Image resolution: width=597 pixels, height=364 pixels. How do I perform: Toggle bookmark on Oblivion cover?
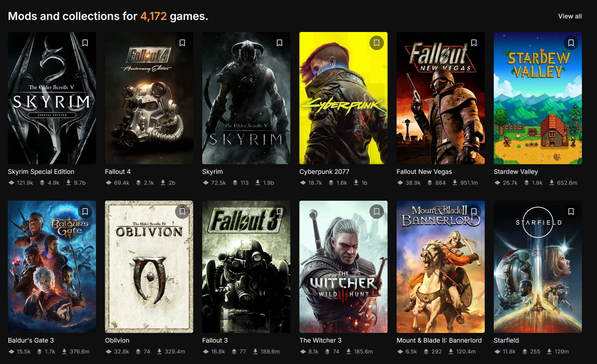click(182, 212)
